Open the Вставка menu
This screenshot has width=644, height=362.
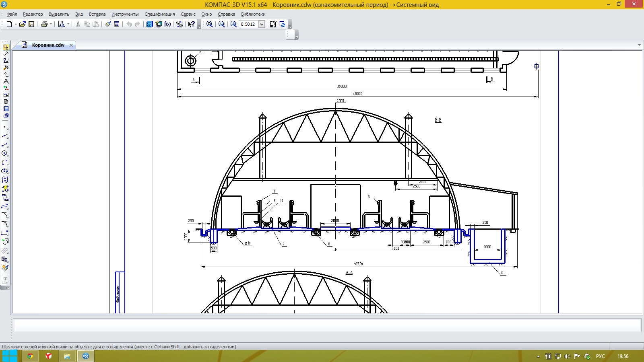click(97, 14)
